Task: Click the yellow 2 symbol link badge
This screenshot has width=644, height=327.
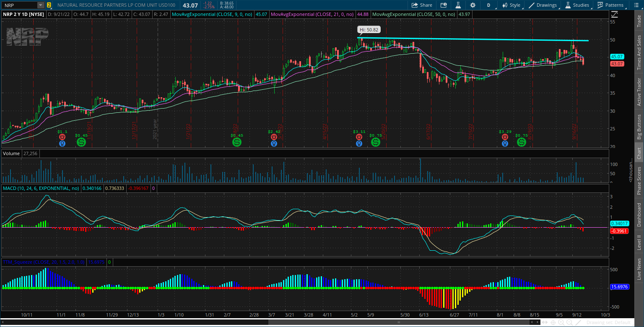Action: point(49,5)
